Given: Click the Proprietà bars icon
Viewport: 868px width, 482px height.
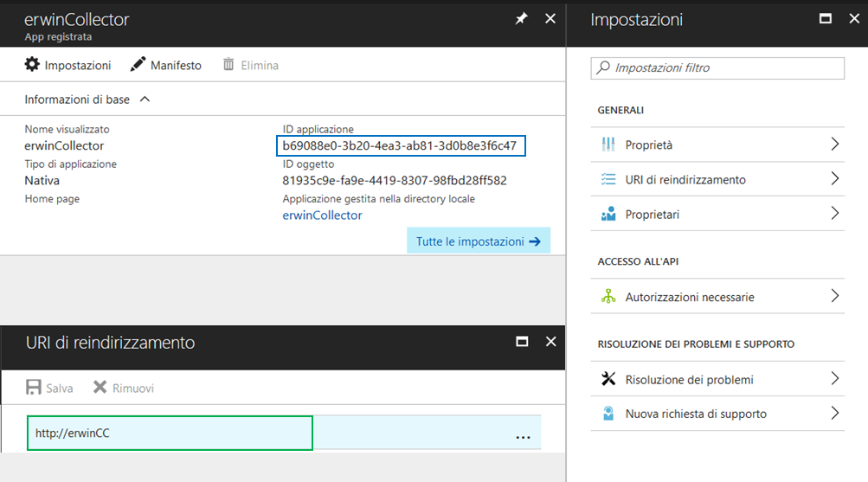Looking at the screenshot, I should point(608,145).
